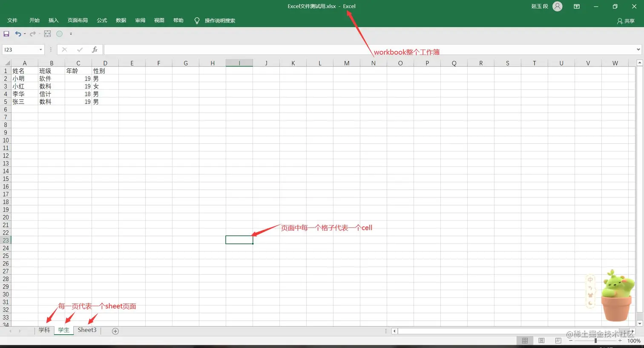Zoom out with the minus button
This screenshot has height=348, width=644.
coord(571,341)
